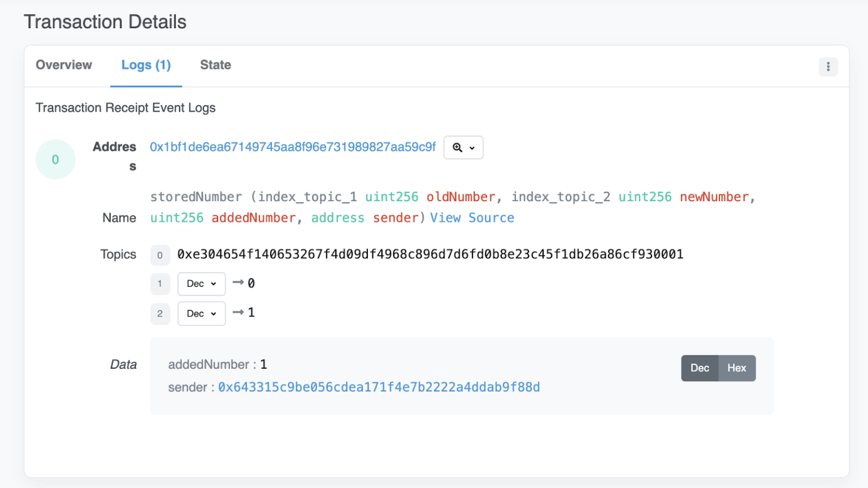Open the contract address 0x1bf1de6ea67... link

tap(292, 147)
